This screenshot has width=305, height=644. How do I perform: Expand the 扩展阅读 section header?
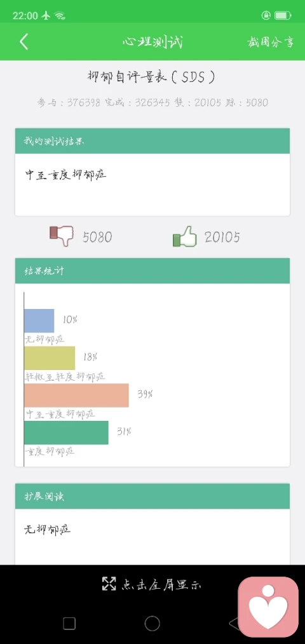tap(152, 496)
